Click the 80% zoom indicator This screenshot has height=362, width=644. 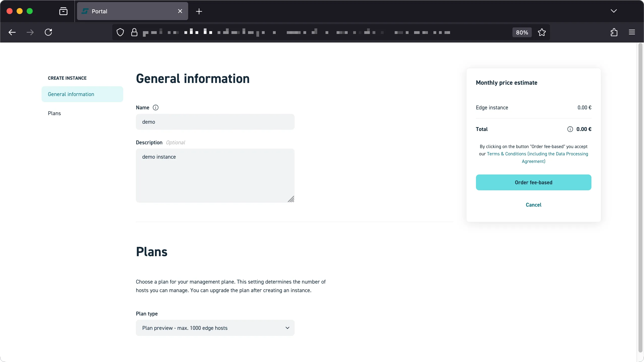521,32
